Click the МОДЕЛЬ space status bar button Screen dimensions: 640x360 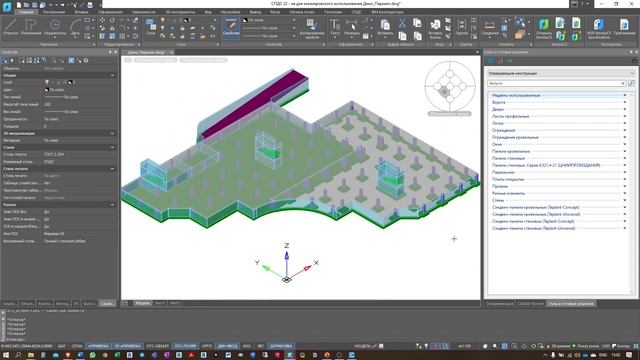[x=362, y=346]
